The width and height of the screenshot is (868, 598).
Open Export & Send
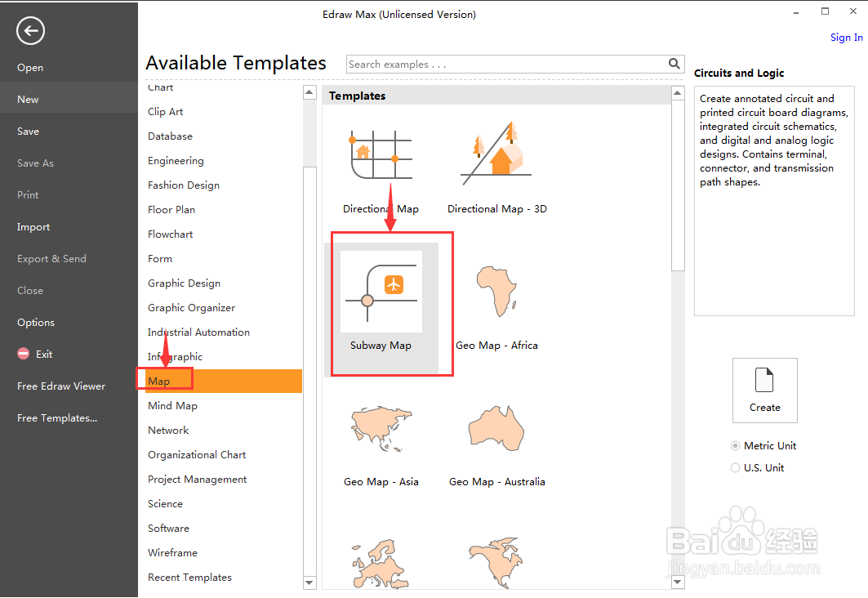tap(51, 259)
